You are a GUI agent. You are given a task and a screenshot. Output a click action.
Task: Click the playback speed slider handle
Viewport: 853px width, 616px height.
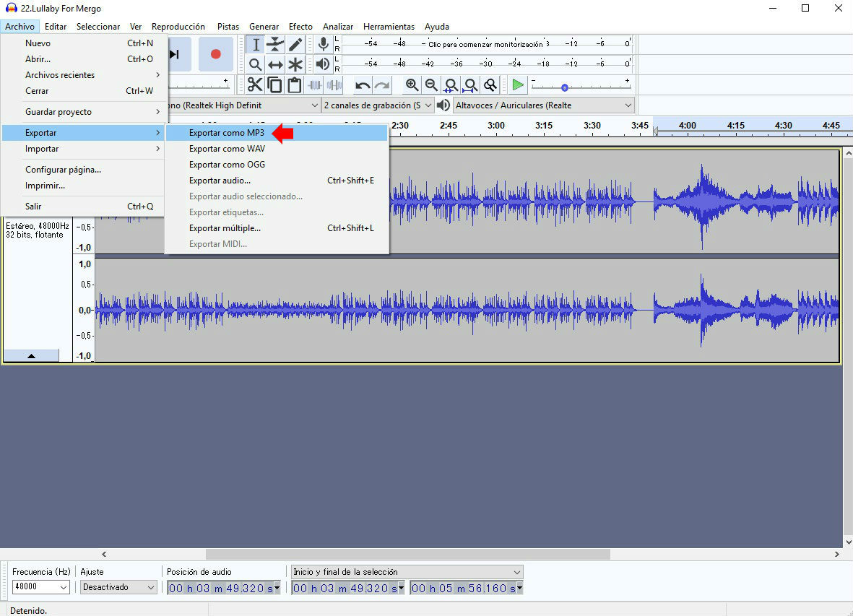coord(565,87)
